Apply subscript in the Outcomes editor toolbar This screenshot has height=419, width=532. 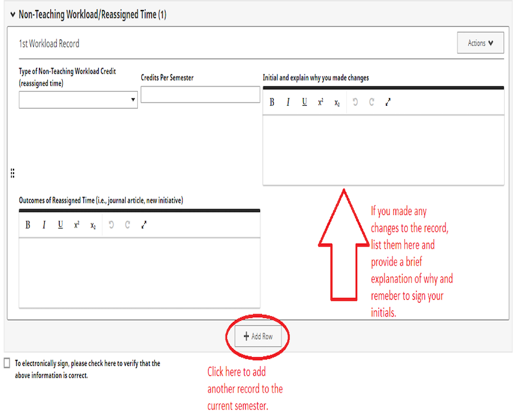tap(93, 225)
